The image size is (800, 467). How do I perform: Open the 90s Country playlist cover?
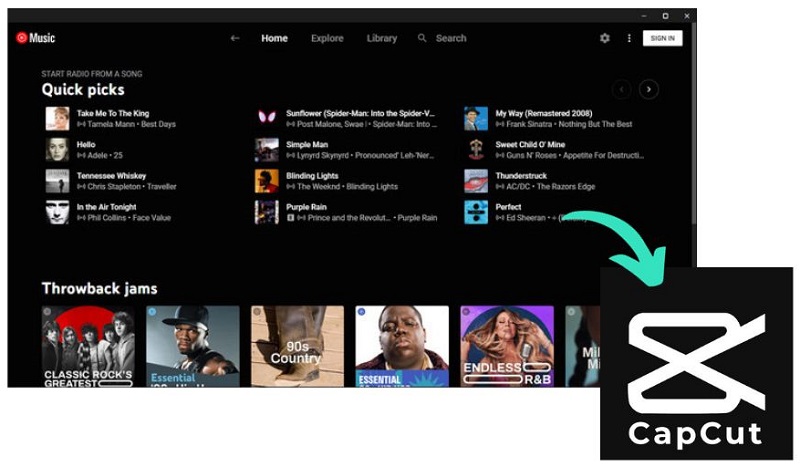pyautogui.click(x=297, y=346)
